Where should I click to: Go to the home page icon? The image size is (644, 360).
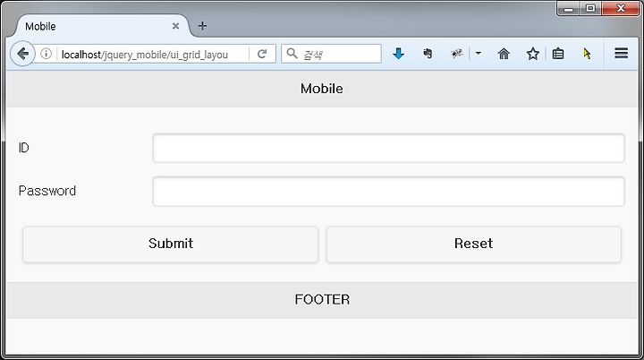pos(504,54)
